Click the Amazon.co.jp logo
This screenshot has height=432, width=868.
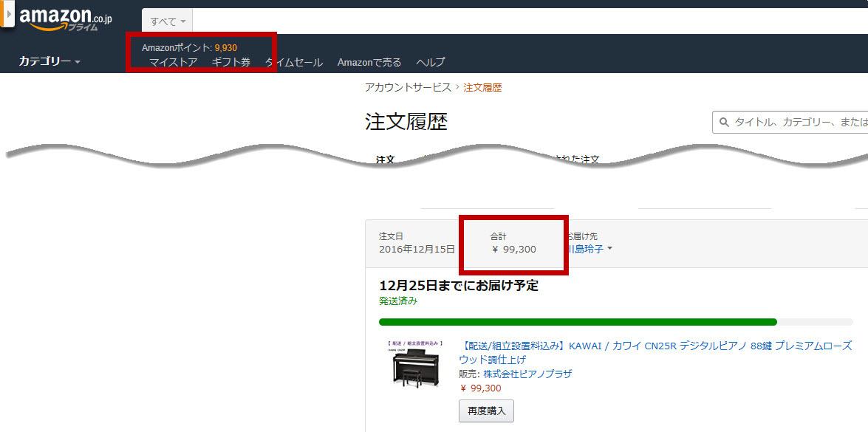[65, 19]
